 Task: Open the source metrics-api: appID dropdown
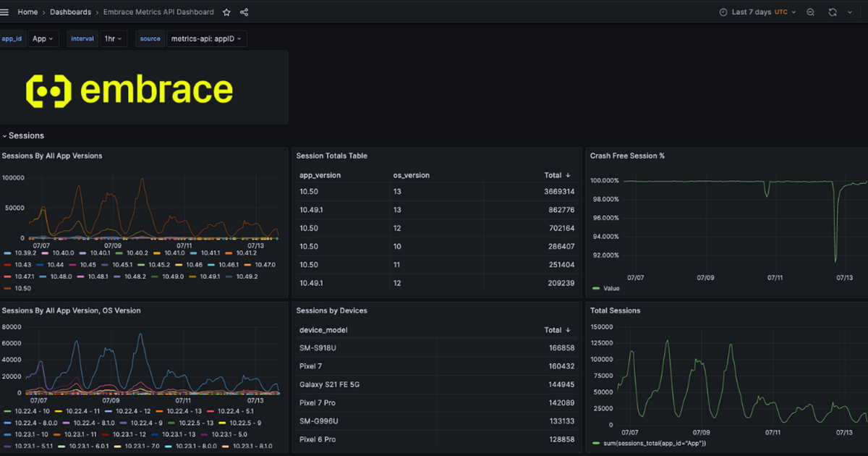[x=207, y=39]
